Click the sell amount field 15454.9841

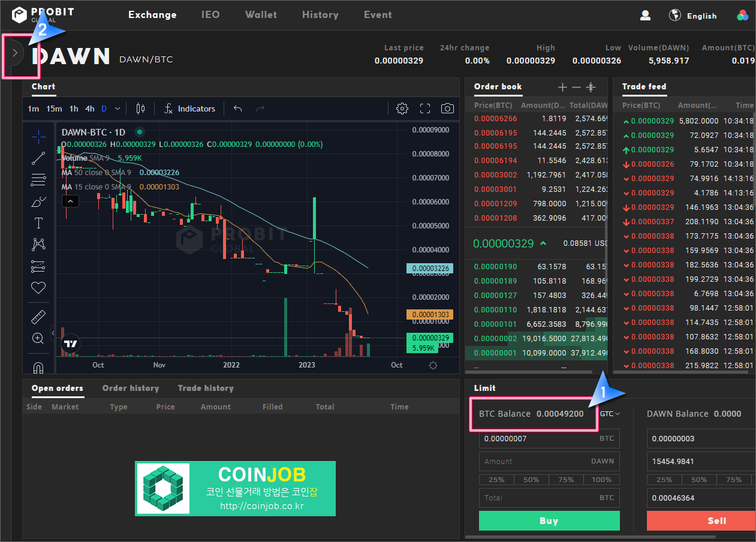pos(701,461)
